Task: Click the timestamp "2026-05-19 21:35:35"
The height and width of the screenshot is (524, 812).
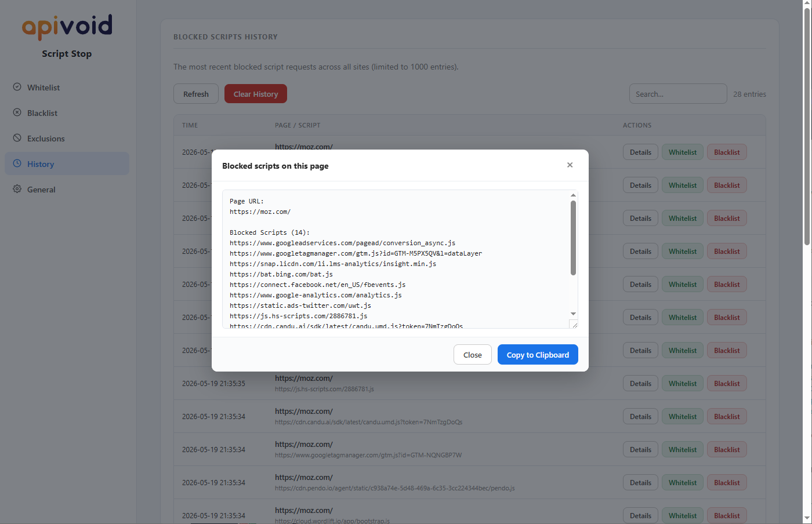Action: (x=213, y=384)
